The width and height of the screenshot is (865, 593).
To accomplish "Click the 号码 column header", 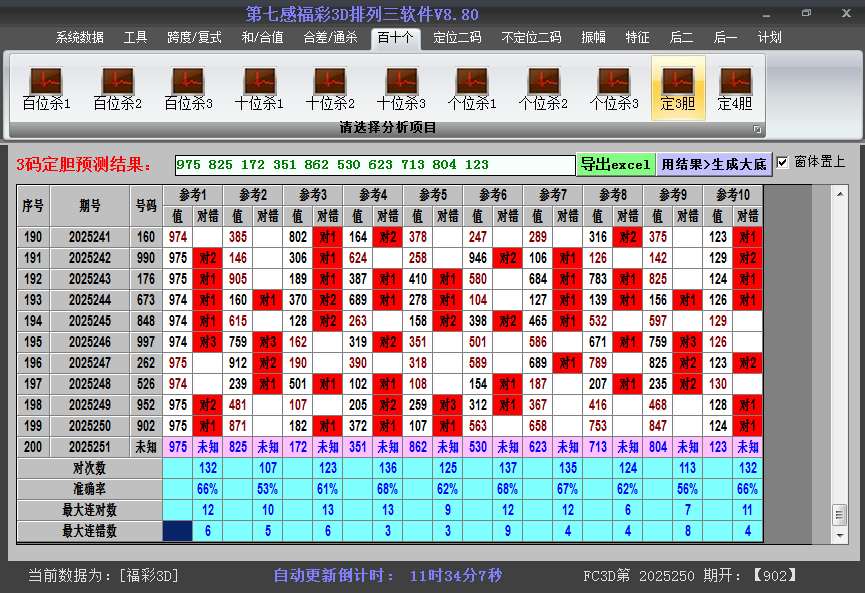I will [x=146, y=206].
